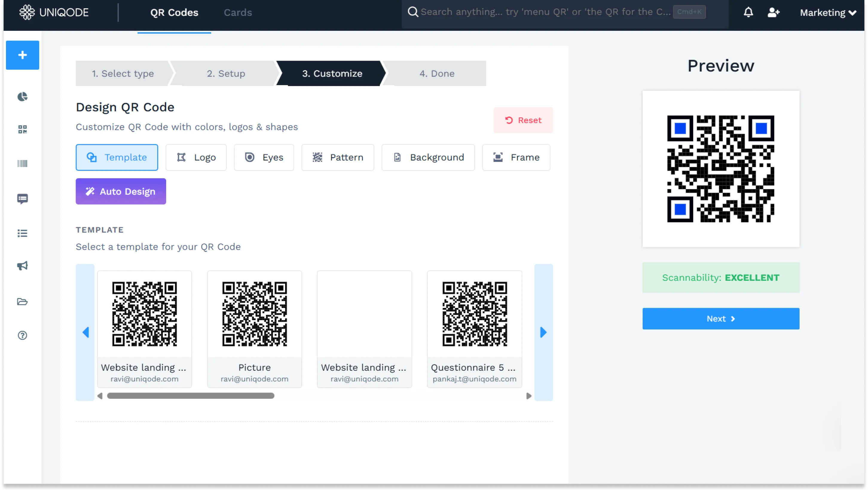
Task: Click the Scannability: EXCELLENT indicator
Action: click(721, 277)
